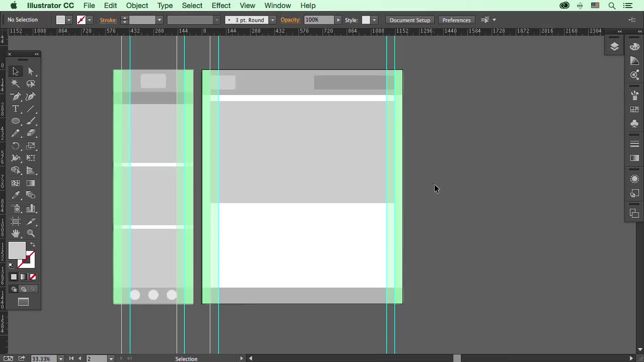Reset to default fill and stroke
The image size is (644, 362).
pyautogui.click(x=11, y=265)
